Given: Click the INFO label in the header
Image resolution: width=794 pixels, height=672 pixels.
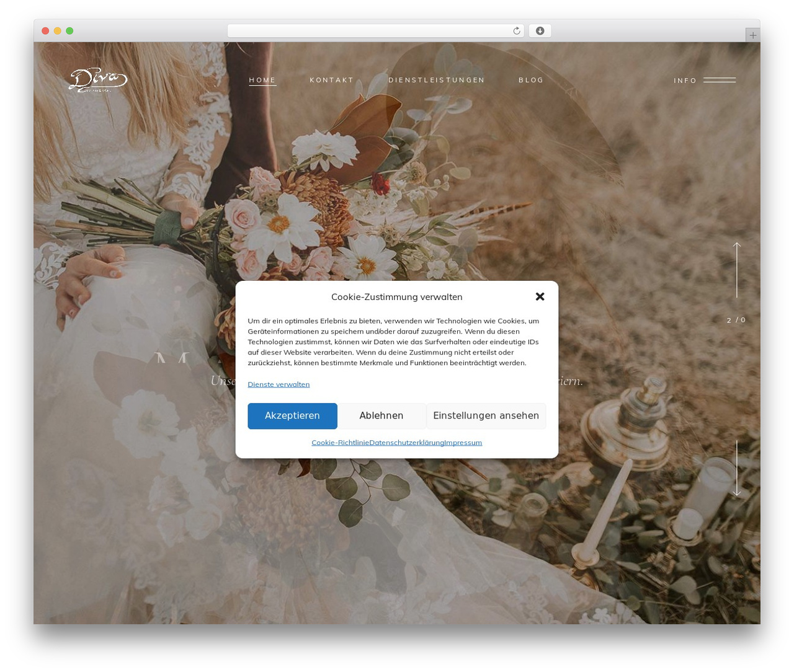Looking at the screenshot, I should 685,81.
